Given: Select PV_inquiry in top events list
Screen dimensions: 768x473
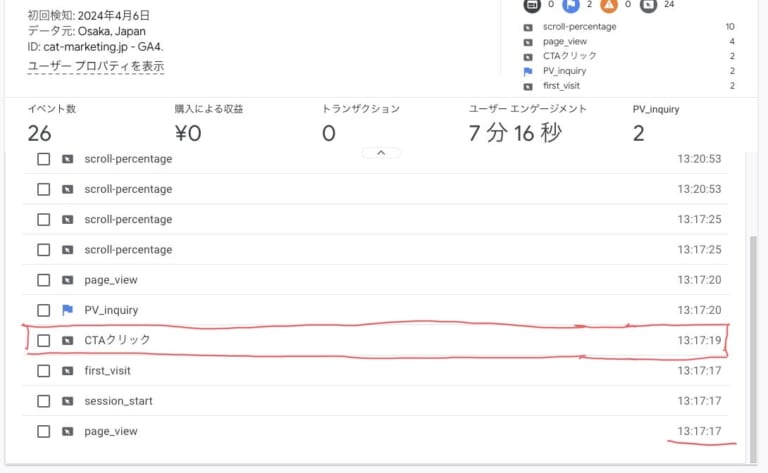Looking at the screenshot, I should pyautogui.click(x=564, y=71).
